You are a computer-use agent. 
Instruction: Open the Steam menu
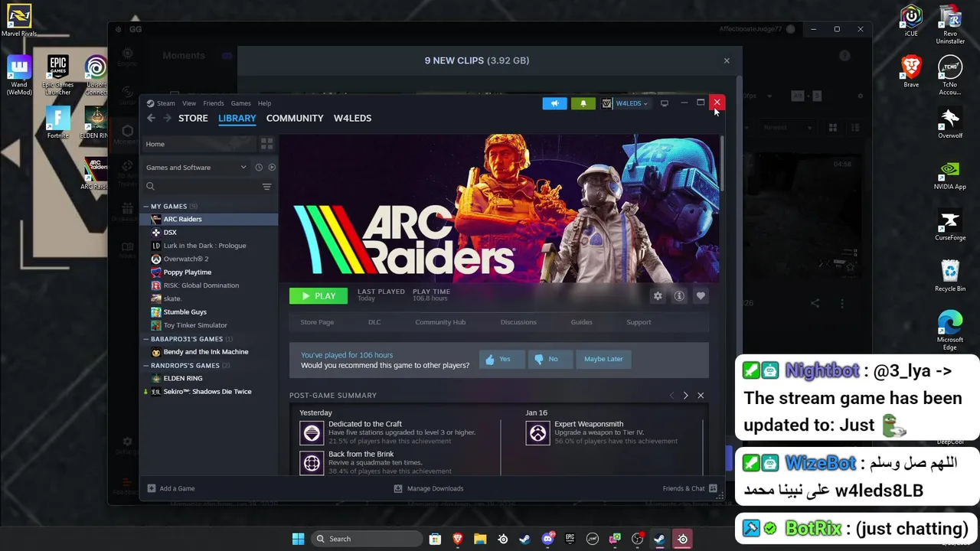(162, 103)
